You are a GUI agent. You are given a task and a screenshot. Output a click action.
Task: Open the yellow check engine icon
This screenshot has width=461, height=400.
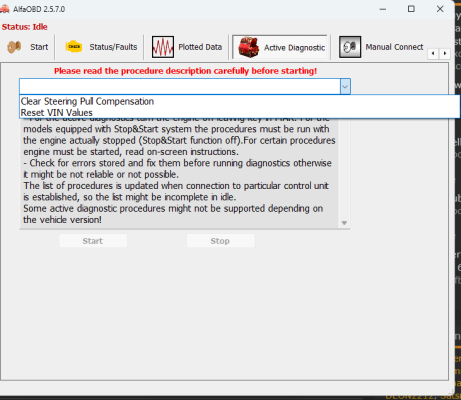74,47
